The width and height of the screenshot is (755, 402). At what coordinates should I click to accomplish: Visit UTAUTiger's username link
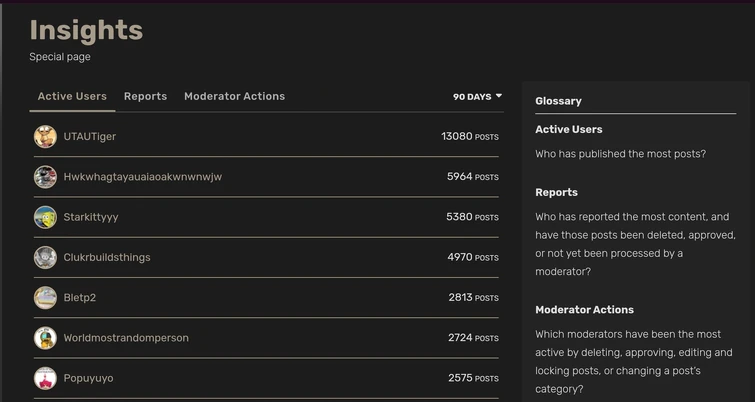[90, 137]
